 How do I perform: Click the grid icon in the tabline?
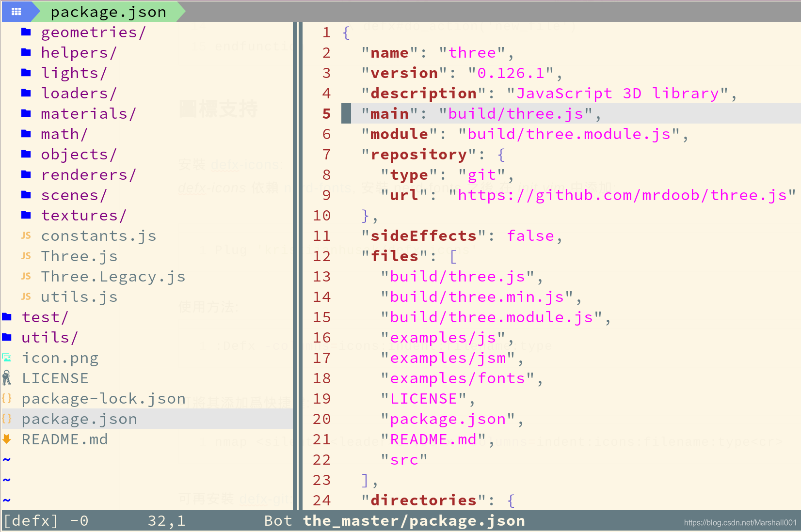pyautogui.click(x=16, y=12)
